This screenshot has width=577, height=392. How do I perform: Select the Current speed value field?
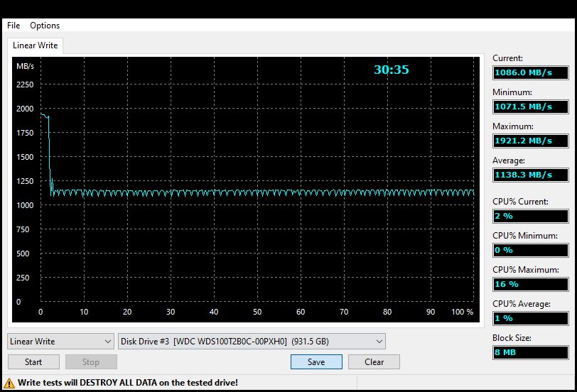click(530, 73)
